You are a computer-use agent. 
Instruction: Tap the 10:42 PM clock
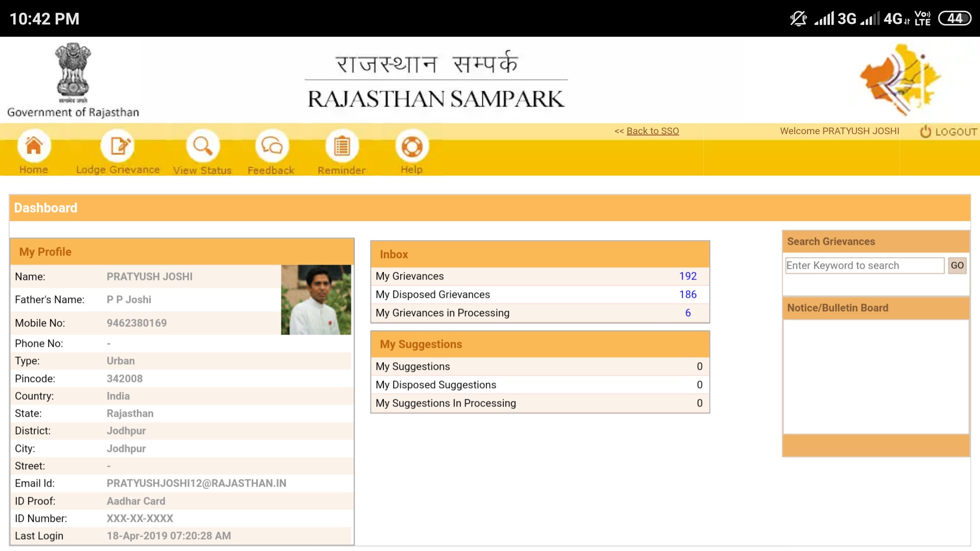(44, 19)
